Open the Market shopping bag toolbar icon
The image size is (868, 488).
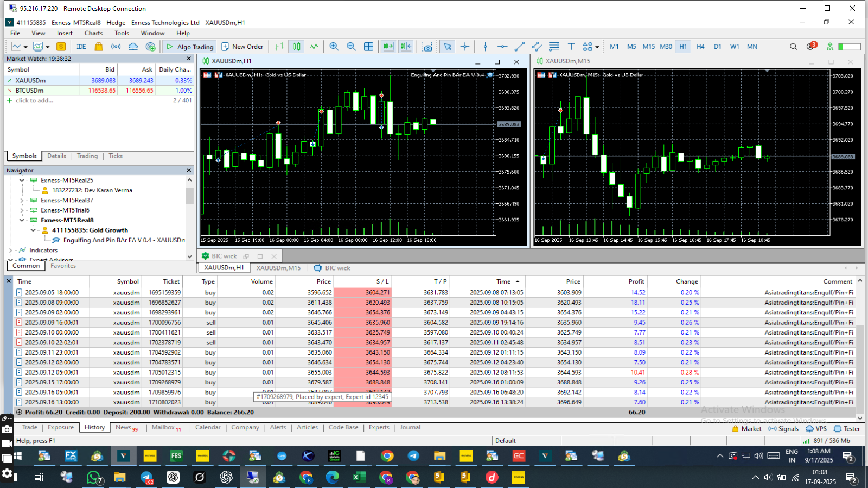[99, 47]
